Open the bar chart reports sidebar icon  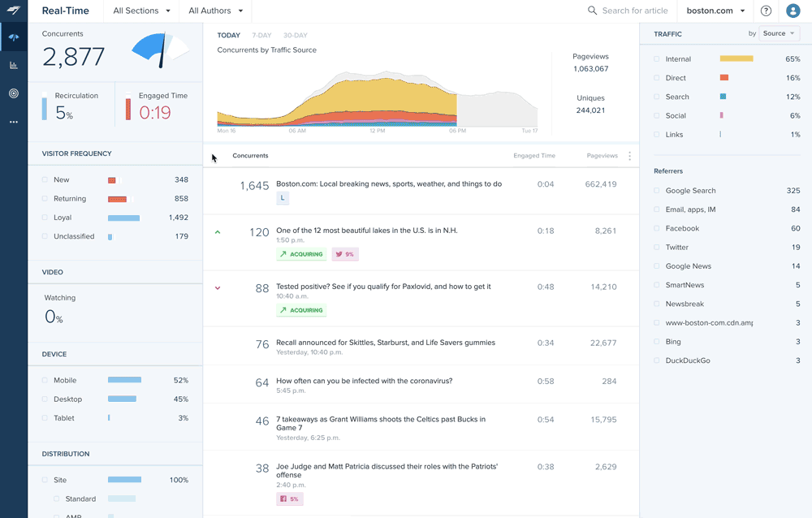(x=14, y=65)
